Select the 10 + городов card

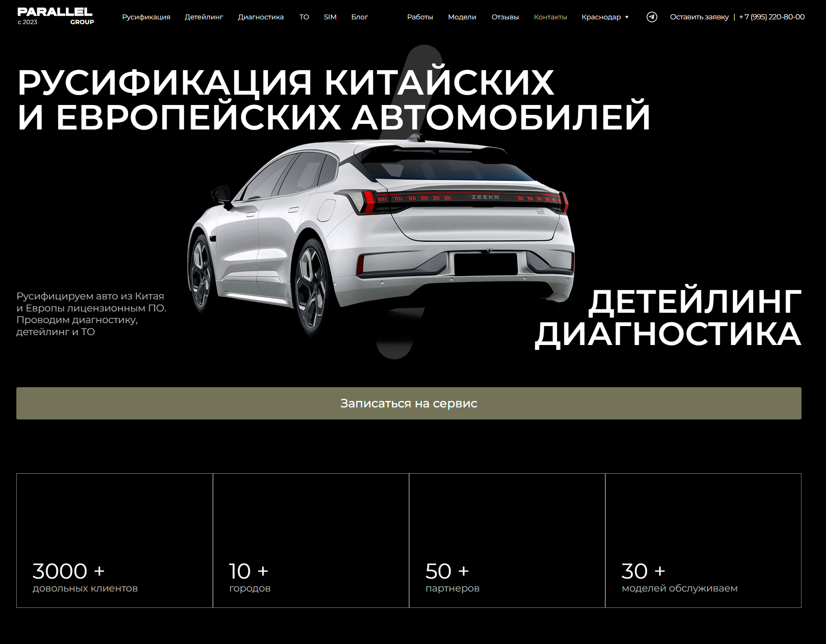(311, 540)
